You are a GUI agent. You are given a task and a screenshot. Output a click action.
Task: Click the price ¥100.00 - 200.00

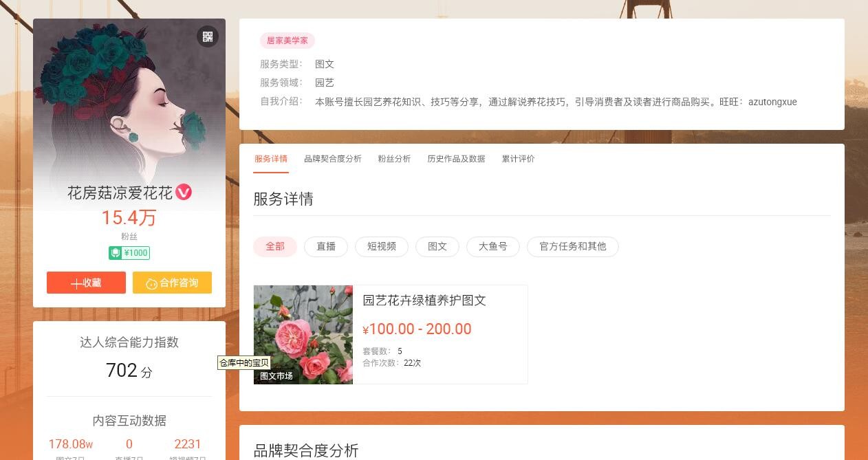[x=417, y=329]
